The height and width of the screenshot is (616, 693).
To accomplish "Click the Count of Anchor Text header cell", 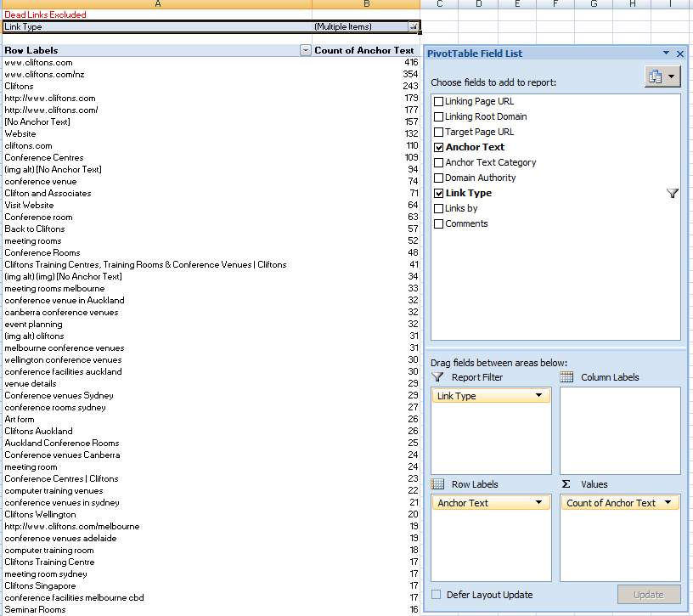I will pos(363,51).
